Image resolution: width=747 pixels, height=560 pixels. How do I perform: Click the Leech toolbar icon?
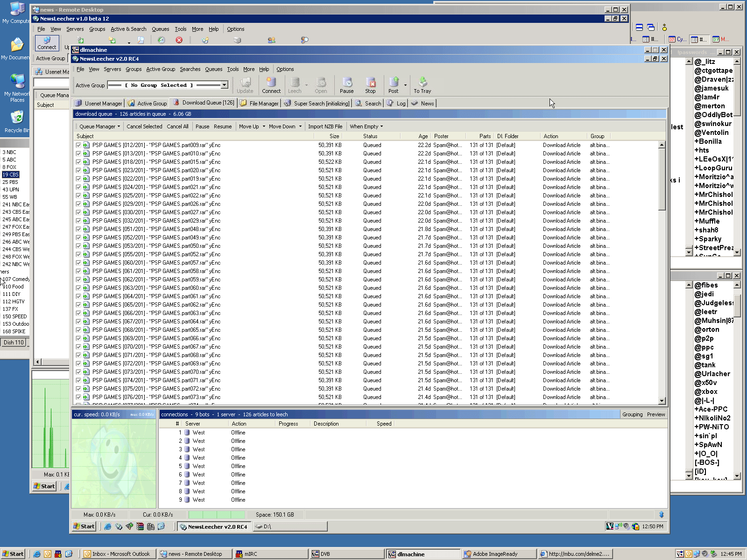click(295, 85)
